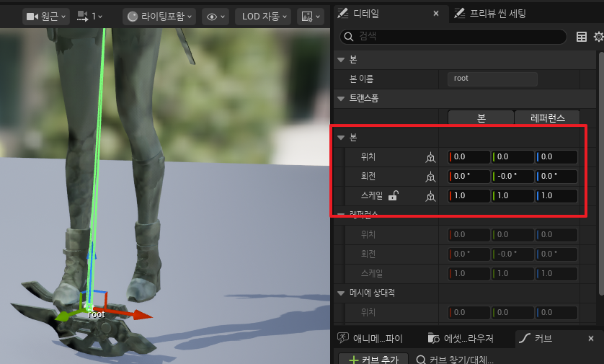Click the red X axis arrow of the root gizmo

pos(139,315)
